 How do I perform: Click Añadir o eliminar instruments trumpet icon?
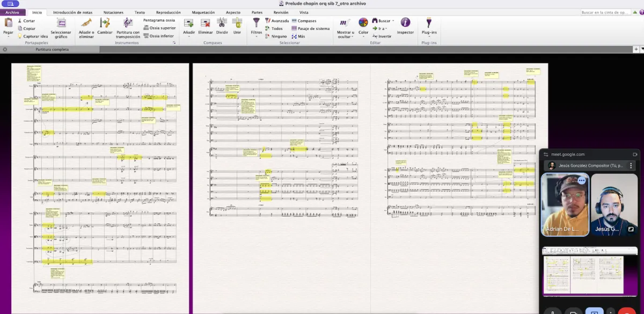click(x=86, y=23)
